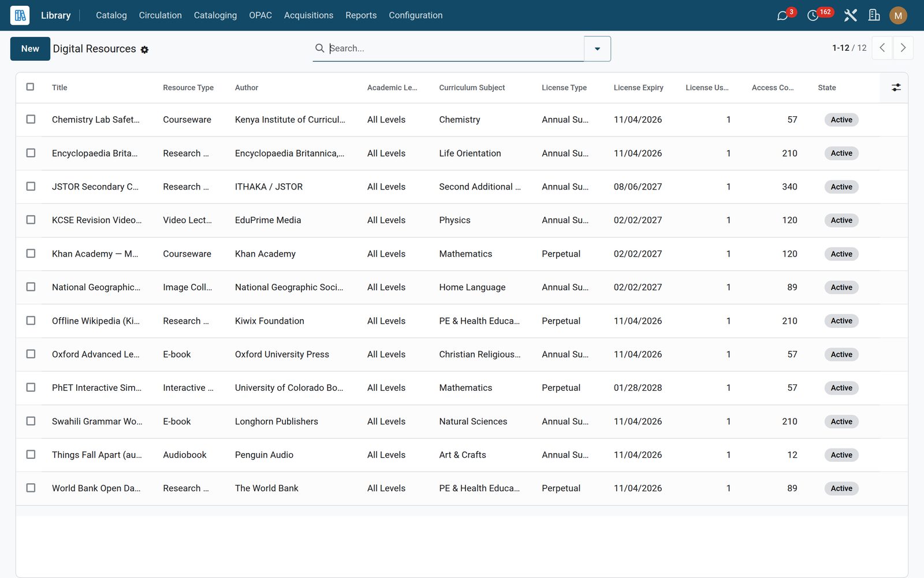Go to next page arrow
The image size is (924, 578).
[903, 48]
